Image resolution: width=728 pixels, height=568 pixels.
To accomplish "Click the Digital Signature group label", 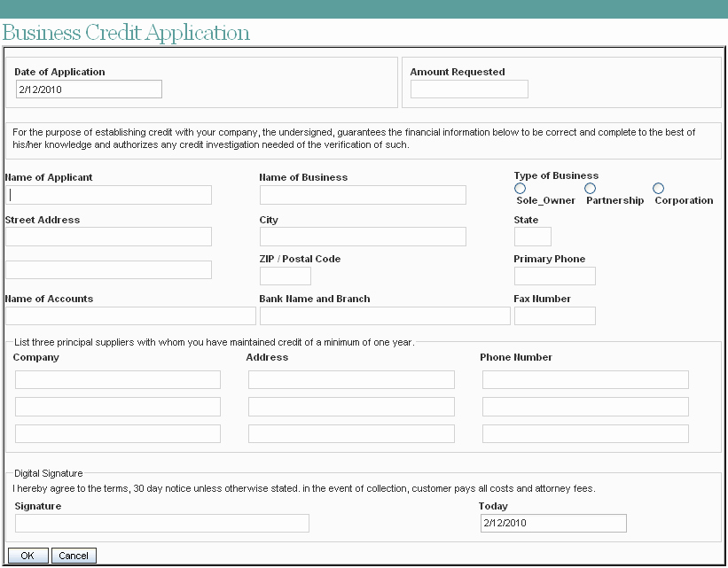I will coord(48,473).
